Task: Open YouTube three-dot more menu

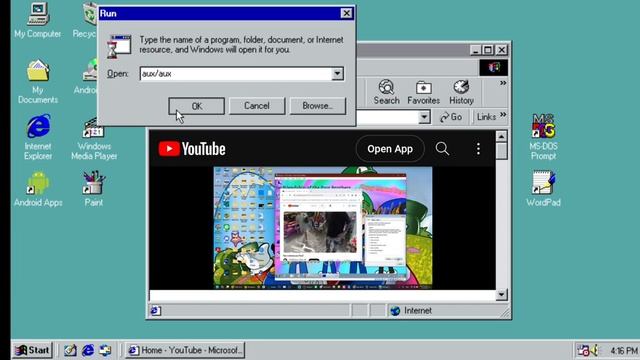Action: click(478, 149)
